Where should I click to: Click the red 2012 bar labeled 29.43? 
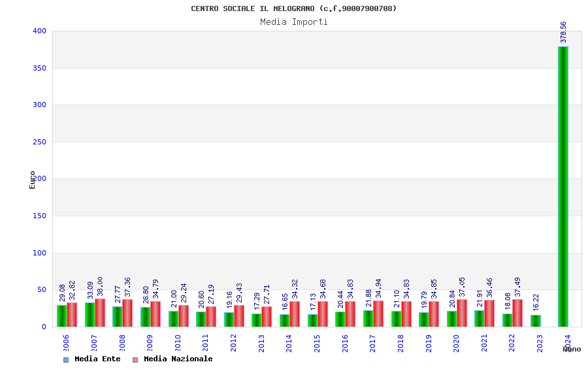pos(239,316)
